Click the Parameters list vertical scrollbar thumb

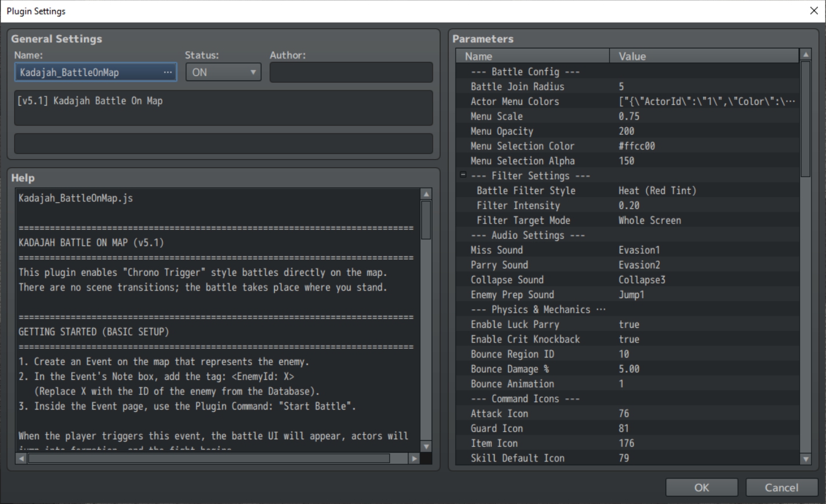806,119
